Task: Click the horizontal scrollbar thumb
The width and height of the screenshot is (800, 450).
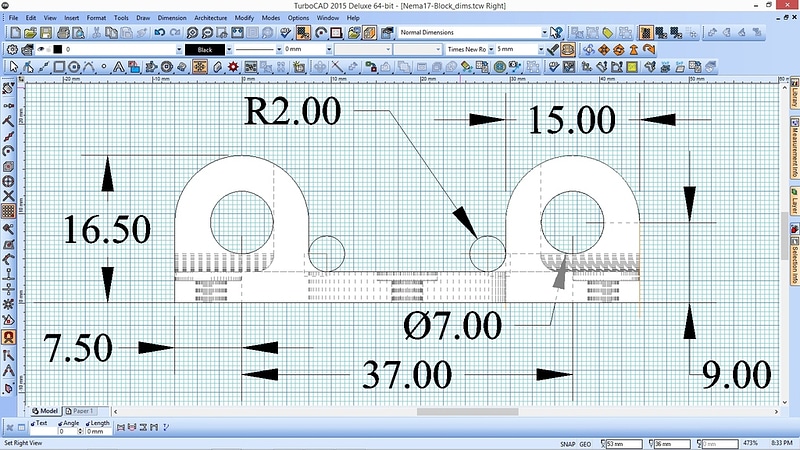Action: [467, 411]
